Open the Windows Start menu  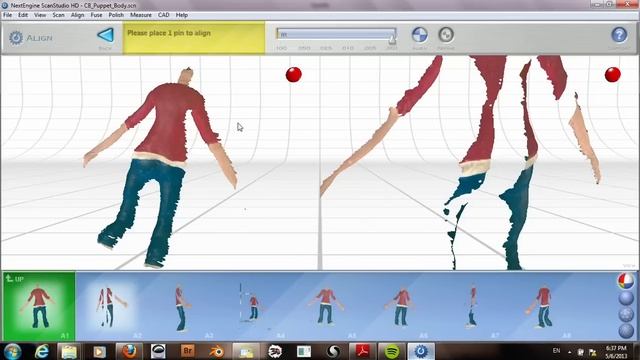tap(13, 351)
